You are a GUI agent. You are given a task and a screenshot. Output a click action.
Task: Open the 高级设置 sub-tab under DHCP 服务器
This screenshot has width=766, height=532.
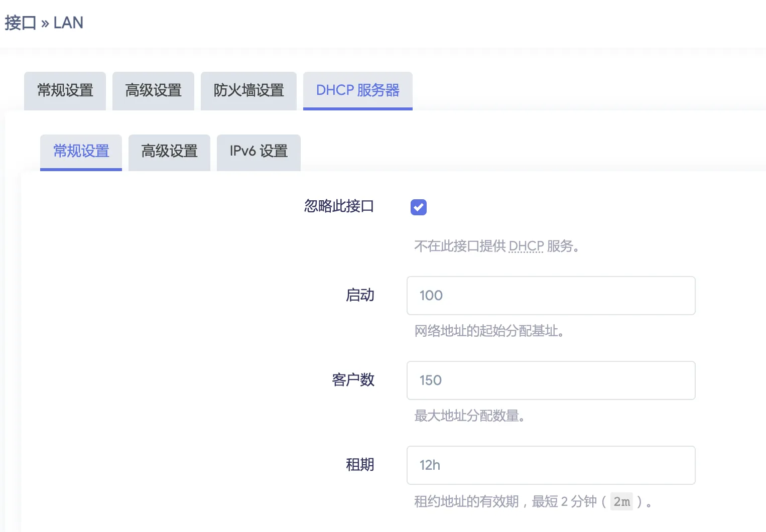pos(169,151)
